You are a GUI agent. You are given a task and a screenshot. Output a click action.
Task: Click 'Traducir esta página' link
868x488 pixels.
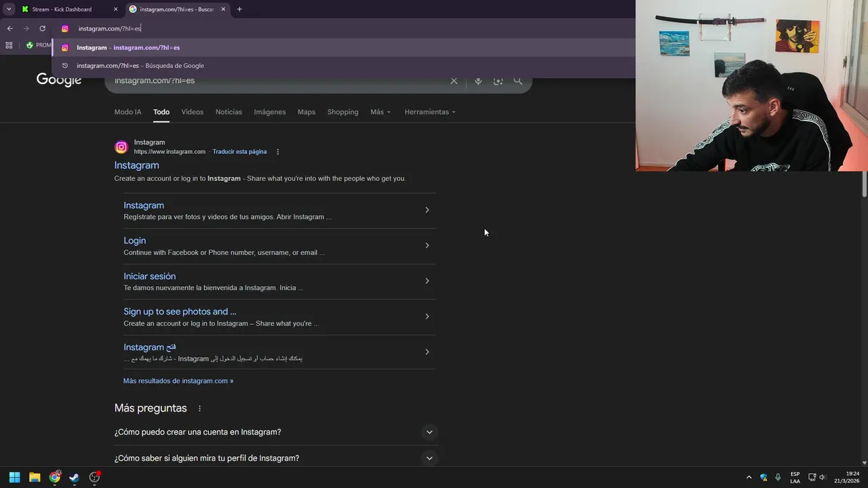pos(239,152)
